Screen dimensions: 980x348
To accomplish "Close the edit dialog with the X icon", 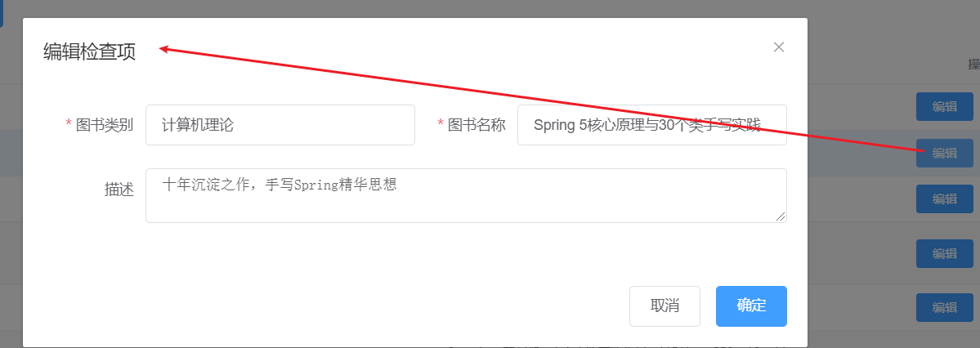I will pyautogui.click(x=779, y=47).
